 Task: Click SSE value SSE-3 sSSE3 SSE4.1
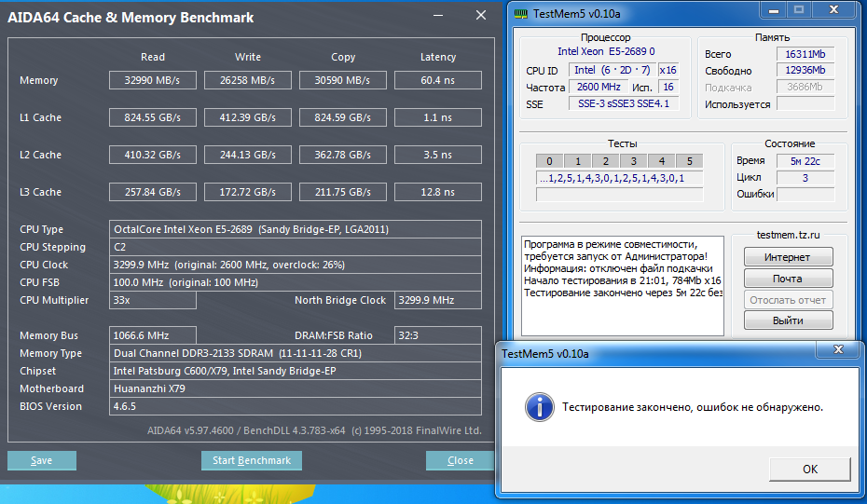(x=624, y=103)
